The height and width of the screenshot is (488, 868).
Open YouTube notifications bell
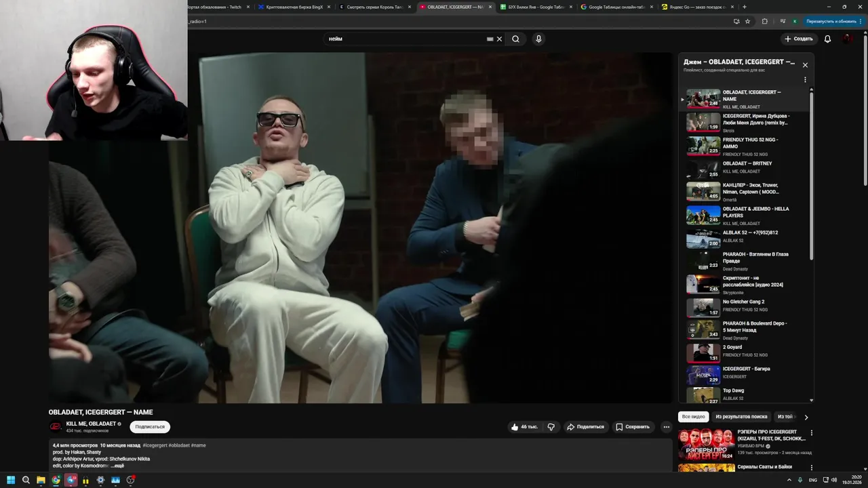(x=827, y=39)
